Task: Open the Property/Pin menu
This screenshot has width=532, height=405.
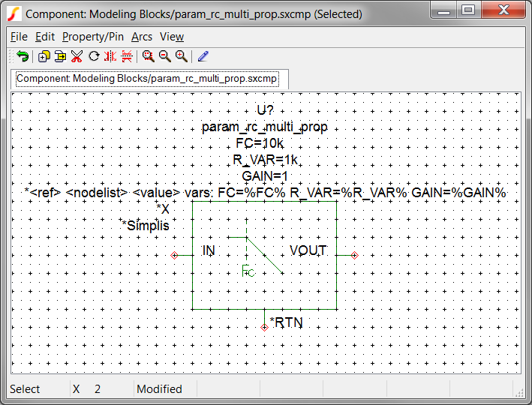Action: coord(93,37)
